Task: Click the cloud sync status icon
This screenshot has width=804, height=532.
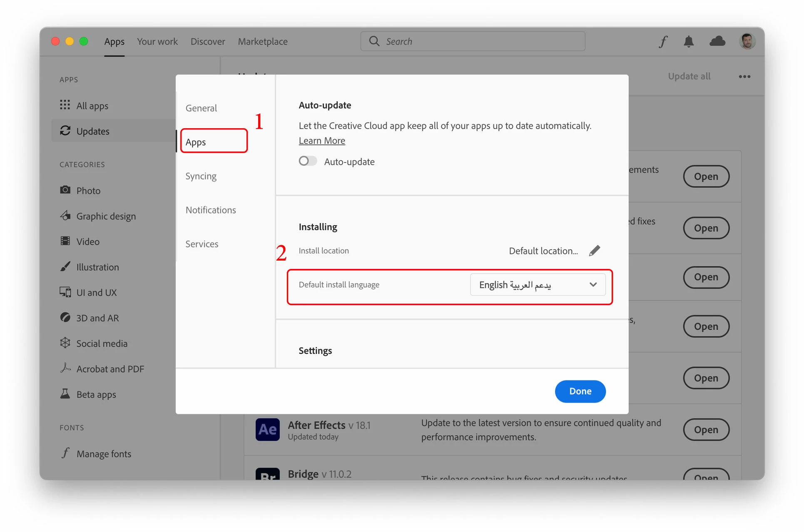Action: (717, 41)
